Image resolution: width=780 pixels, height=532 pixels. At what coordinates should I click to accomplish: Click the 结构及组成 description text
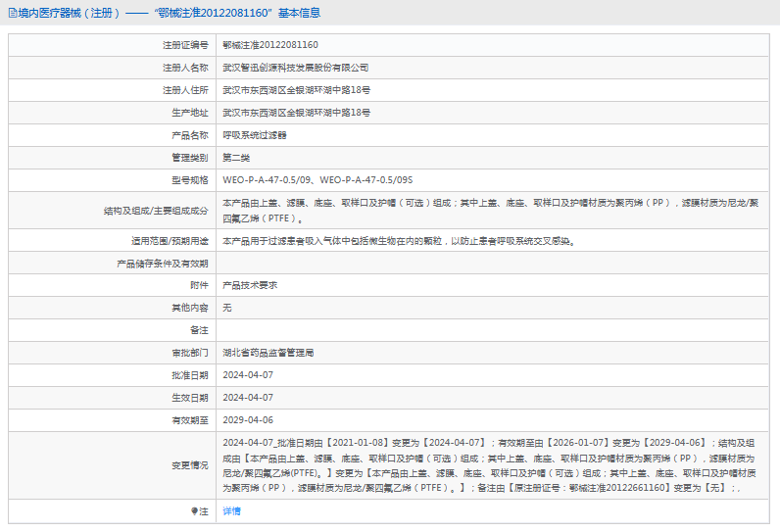click(490, 211)
